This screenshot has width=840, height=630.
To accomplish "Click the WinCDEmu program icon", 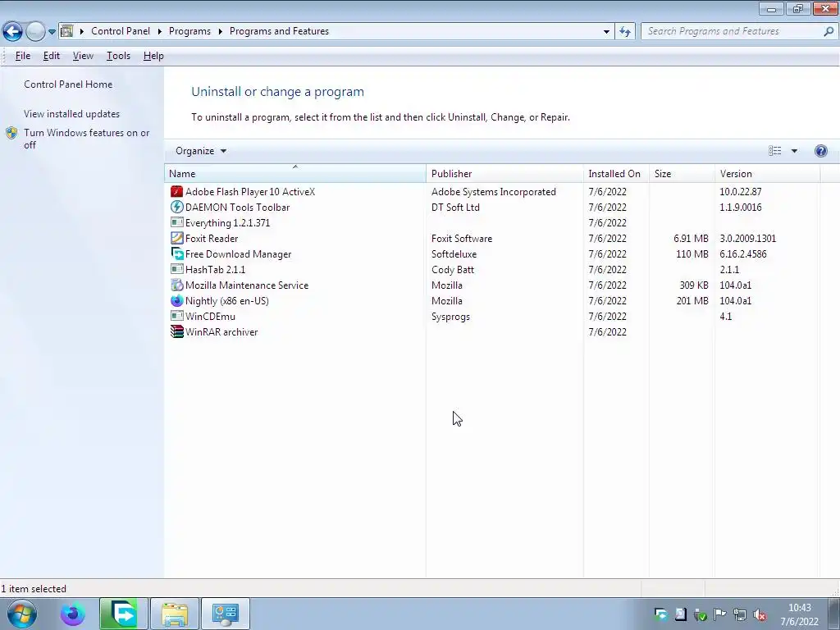I will pos(177,316).
